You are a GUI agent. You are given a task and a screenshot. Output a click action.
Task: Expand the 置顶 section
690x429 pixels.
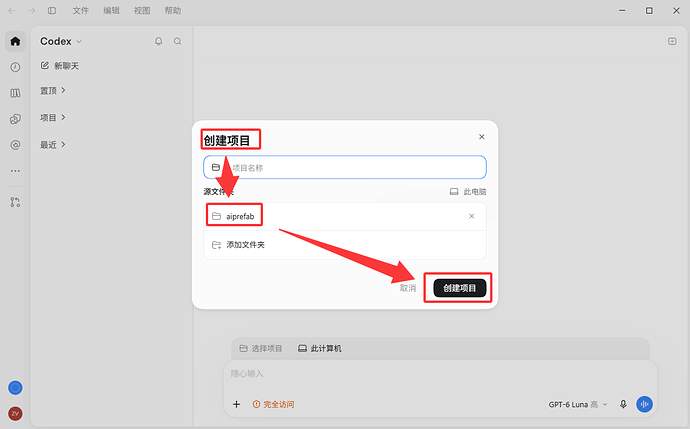[53, 91]
